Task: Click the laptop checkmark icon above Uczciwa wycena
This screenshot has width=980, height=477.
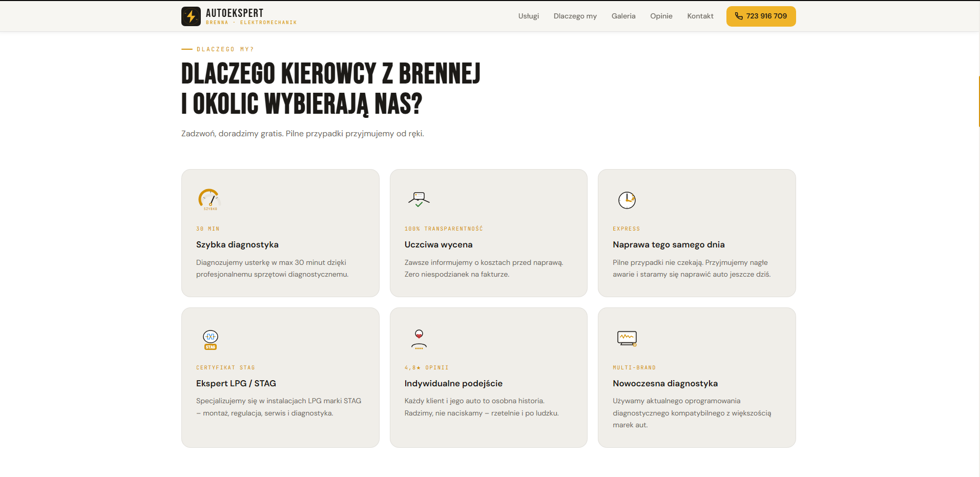Action: (419, 199)
